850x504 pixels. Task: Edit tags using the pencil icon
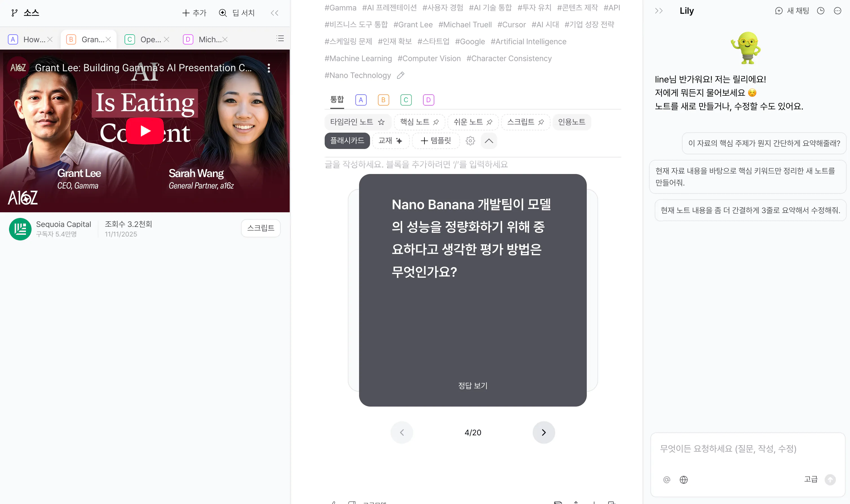click(401, 75)
